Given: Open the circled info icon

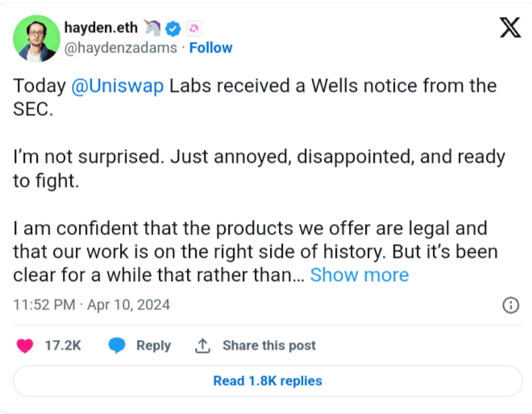Looking at the screenshot, I should 509,305.
